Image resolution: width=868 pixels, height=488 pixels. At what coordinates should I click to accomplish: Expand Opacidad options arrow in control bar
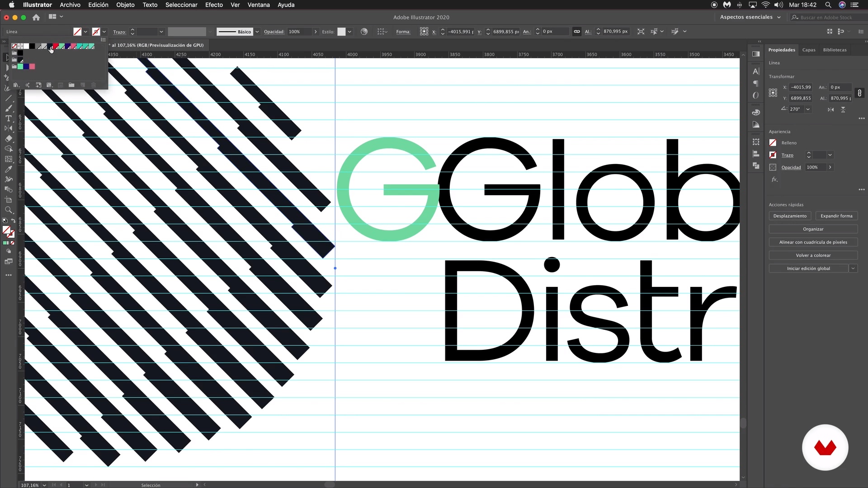[x=316, y=32]
